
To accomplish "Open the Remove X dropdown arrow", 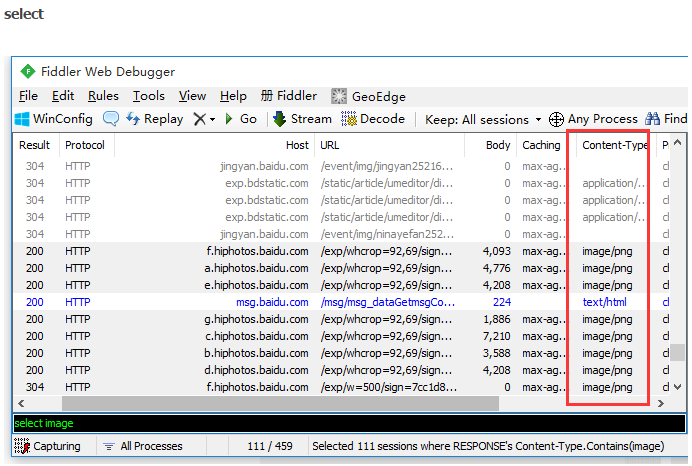I will tap(212, 120).
